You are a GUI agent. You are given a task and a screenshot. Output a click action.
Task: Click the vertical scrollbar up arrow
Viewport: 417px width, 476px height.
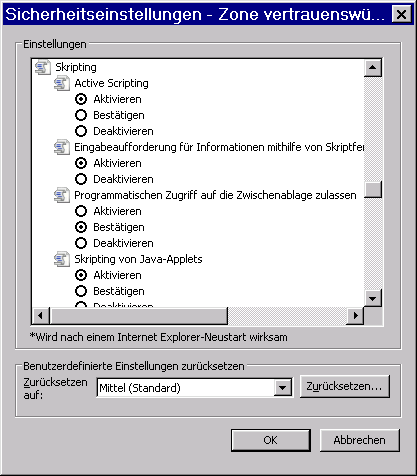tap(373, 68)
